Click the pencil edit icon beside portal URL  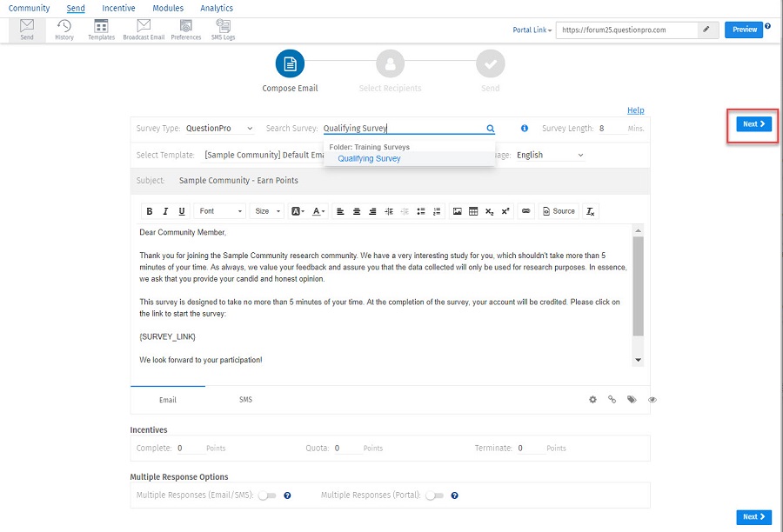pyautogui.click(x=706, y=30)
